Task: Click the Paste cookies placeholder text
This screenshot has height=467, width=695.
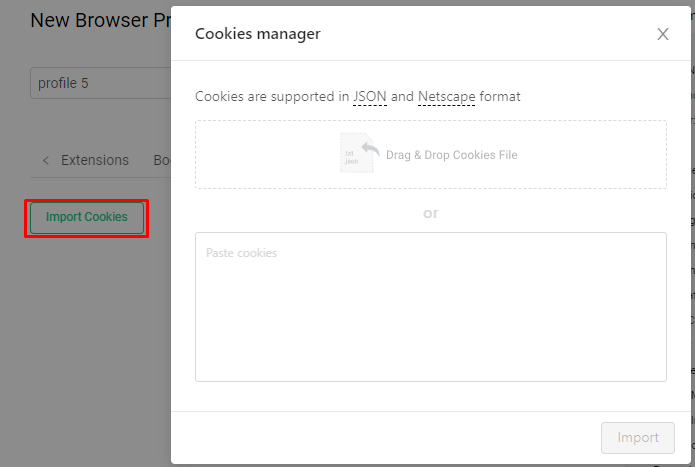Action: click(x=242, y=253)
